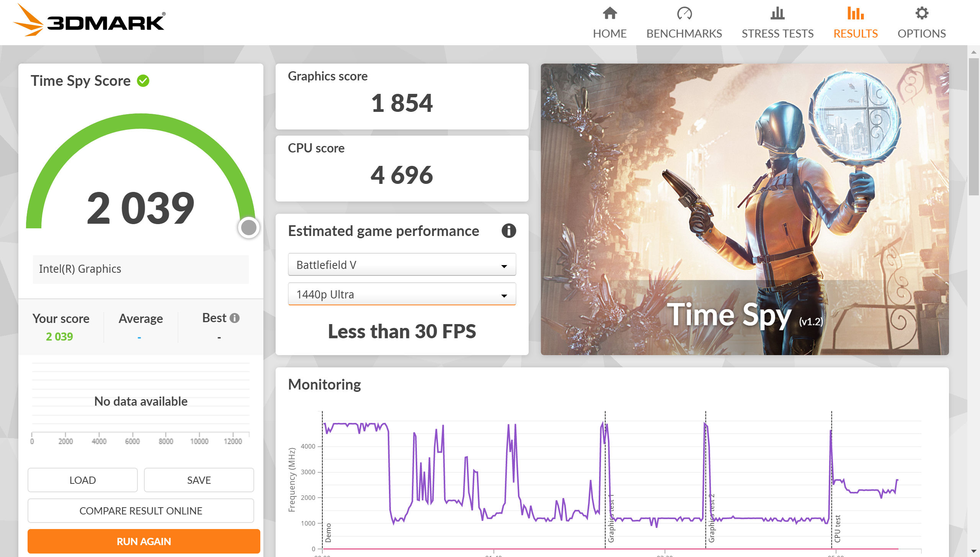Click the Graphics test 1 marker

click(x=611, y=518)
